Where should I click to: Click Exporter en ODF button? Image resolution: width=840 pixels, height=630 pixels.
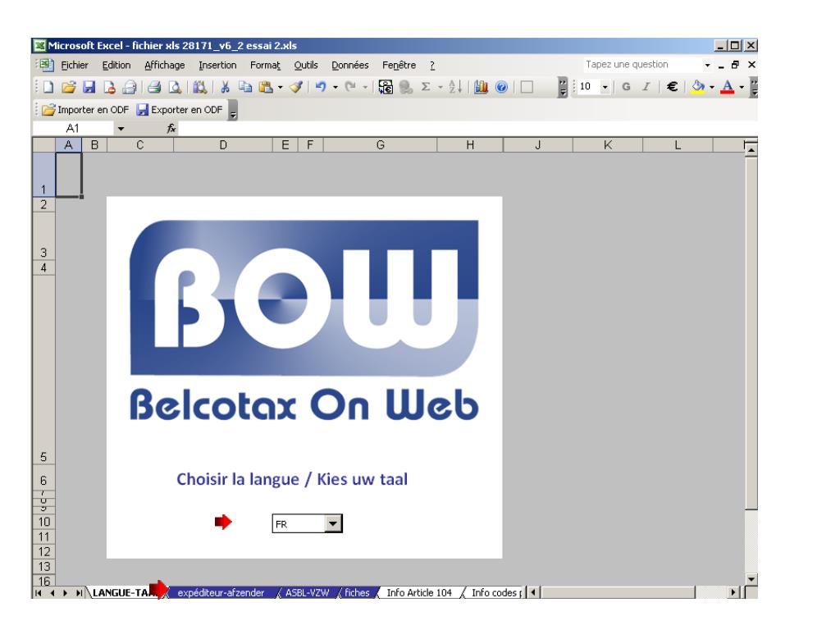click(x=180, y=110)
